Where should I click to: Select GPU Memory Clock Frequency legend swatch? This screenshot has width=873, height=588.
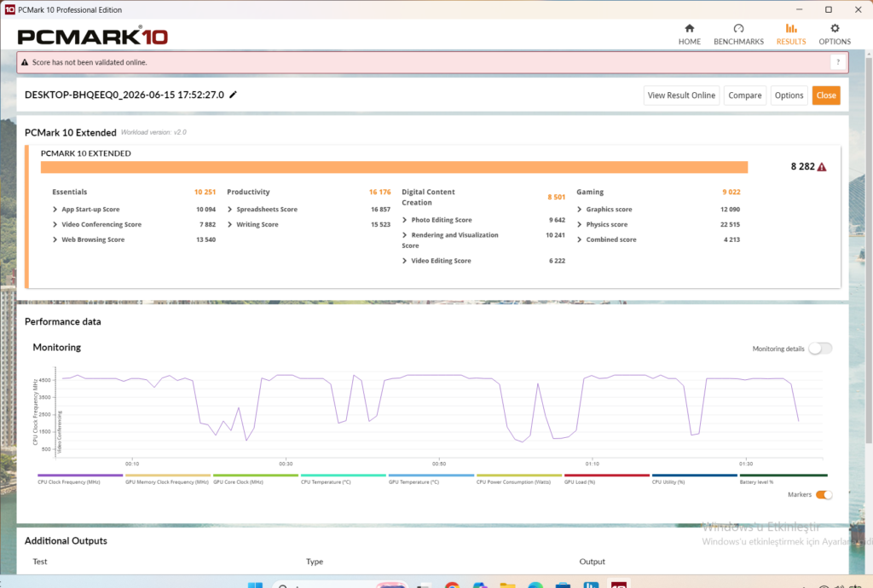point(168,475)
